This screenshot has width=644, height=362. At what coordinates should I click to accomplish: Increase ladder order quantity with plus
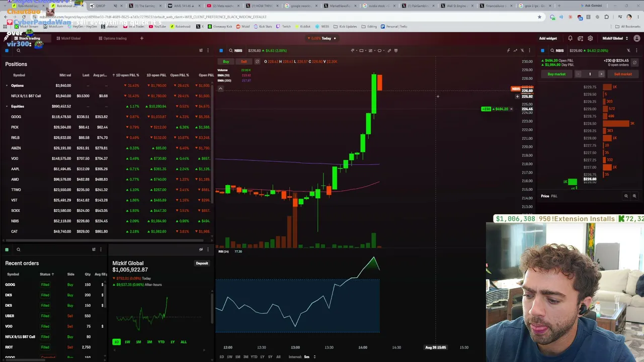pos(601,74)
